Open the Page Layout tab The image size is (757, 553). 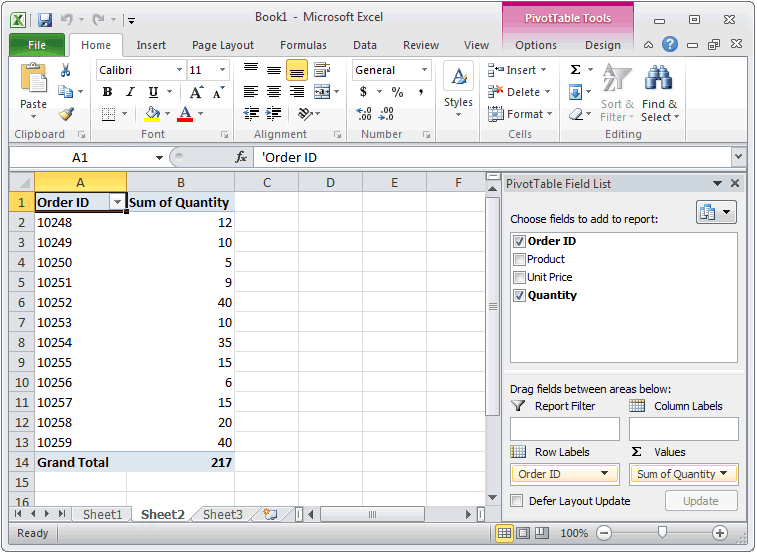tap(223, 45)
